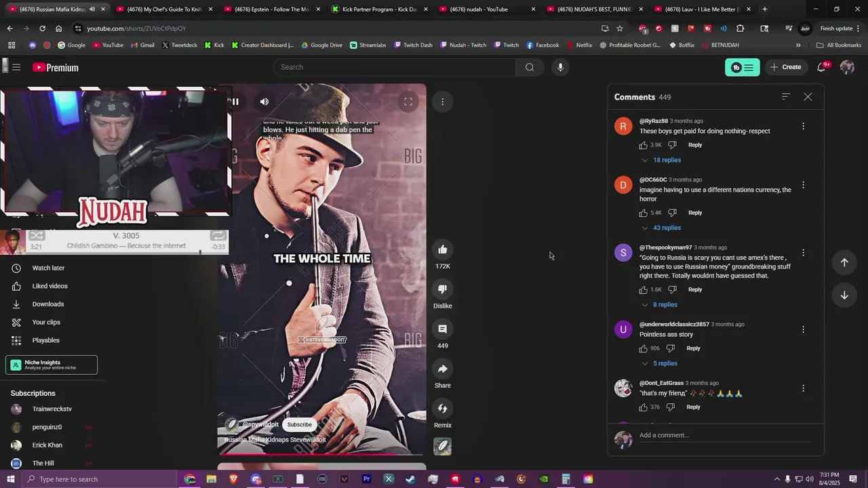
Task: Reply to @Dont_EatGrass's comment
Action: [x=693, y=407]
